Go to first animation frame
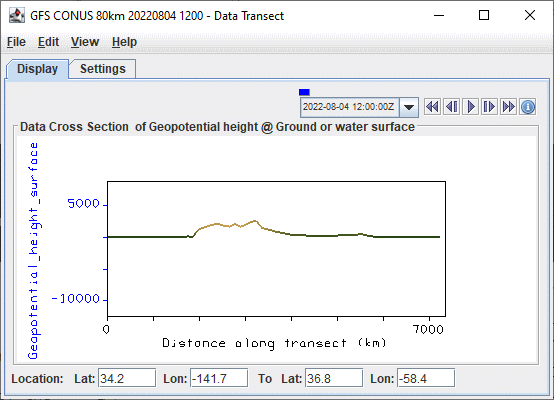Screen dimensions: 554x400 (432, 107)
